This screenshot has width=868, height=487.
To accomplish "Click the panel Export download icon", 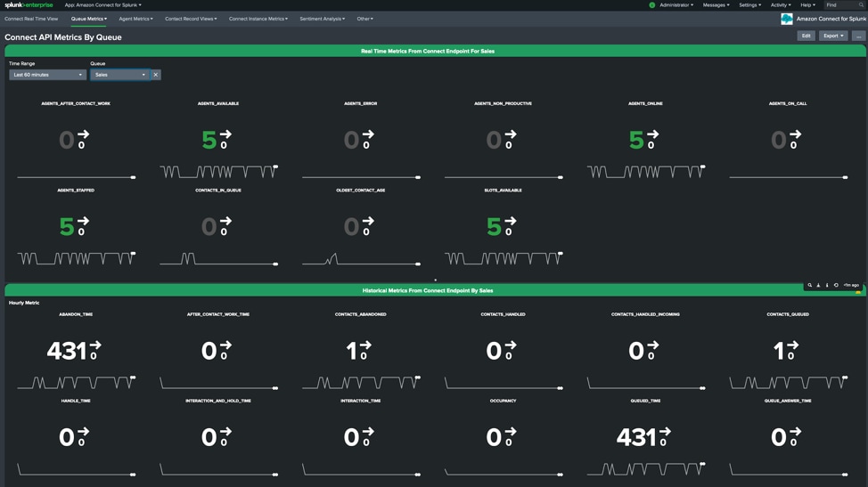I will coord(818,285).
